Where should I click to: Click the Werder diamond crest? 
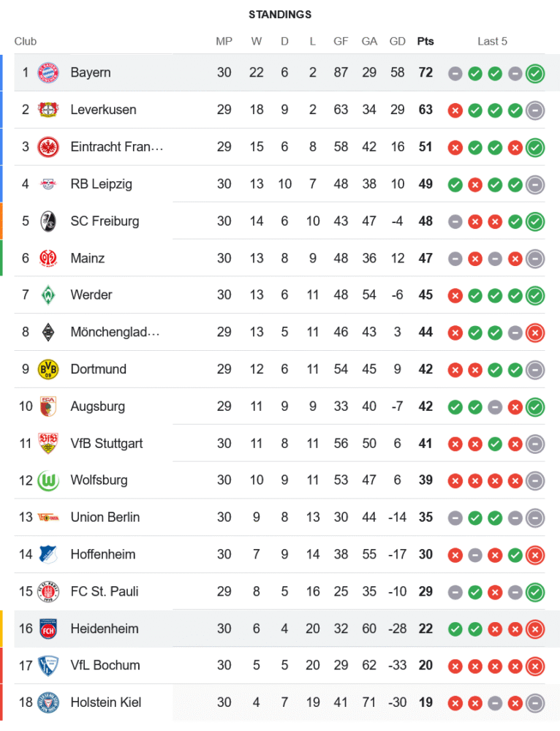(x=48, y=295)
